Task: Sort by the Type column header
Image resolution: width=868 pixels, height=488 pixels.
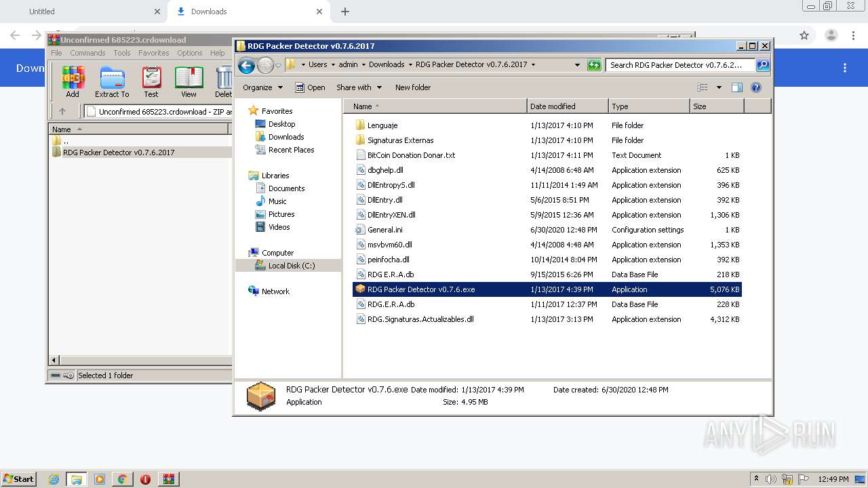Action: coord(649,106)
